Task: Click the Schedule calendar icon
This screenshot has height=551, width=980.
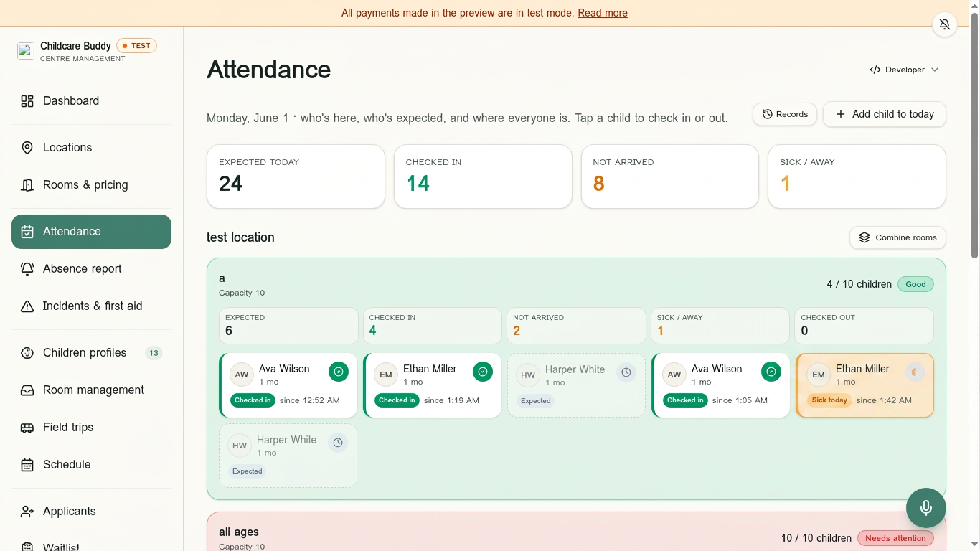Action: click(27, 465)
